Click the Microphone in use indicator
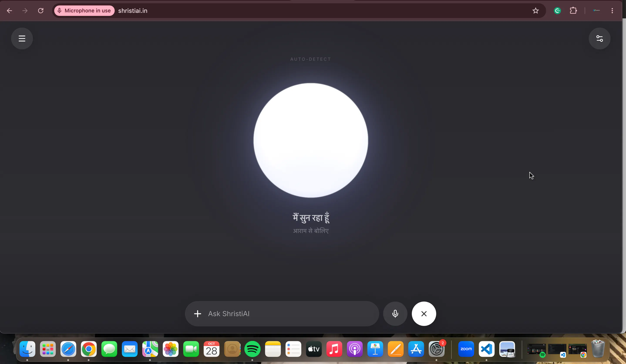Screen dimensions: 626x364 (84, 11)
